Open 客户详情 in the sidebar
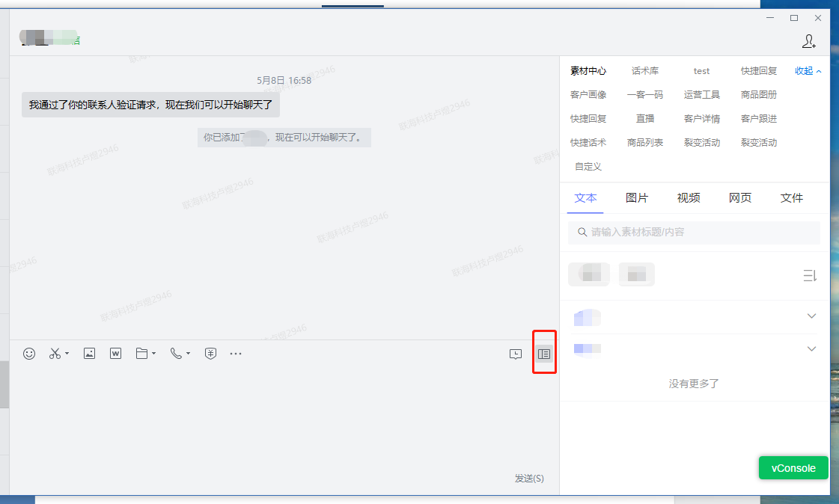The height and width of the screenshot is (504, 839). [x=701, y=119]
